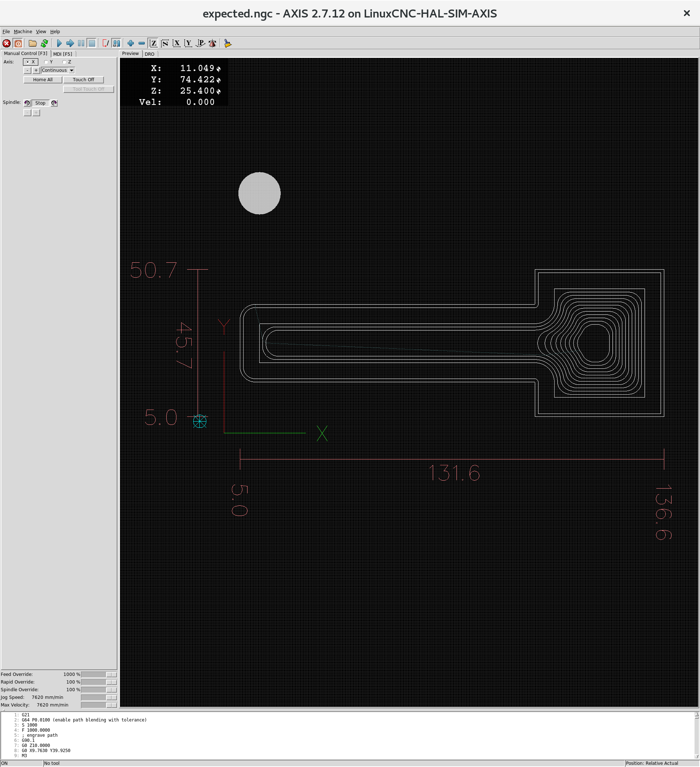Screen dimensions: 700x767
Task: Toggle rotate mode cone icon
Action: click(x=213, y=43)
